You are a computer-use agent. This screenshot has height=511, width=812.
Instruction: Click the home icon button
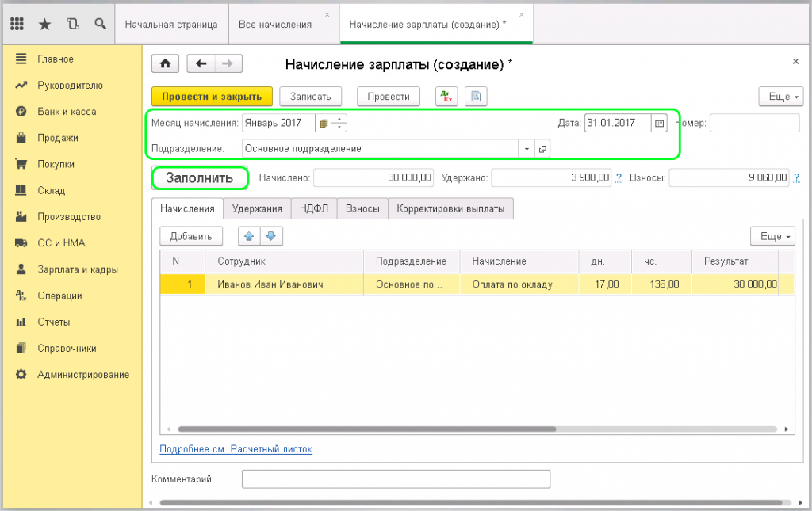pos(165,64)
